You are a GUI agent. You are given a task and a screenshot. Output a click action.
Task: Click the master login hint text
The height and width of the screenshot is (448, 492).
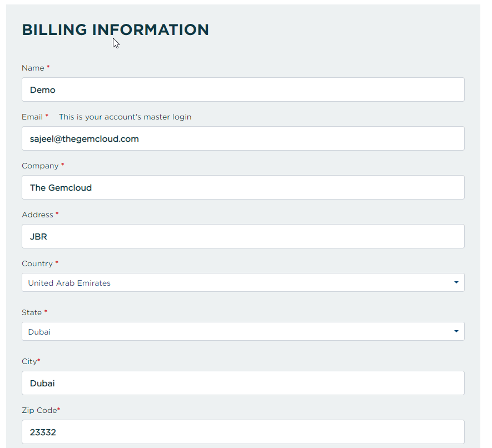[x=125, y=117]
